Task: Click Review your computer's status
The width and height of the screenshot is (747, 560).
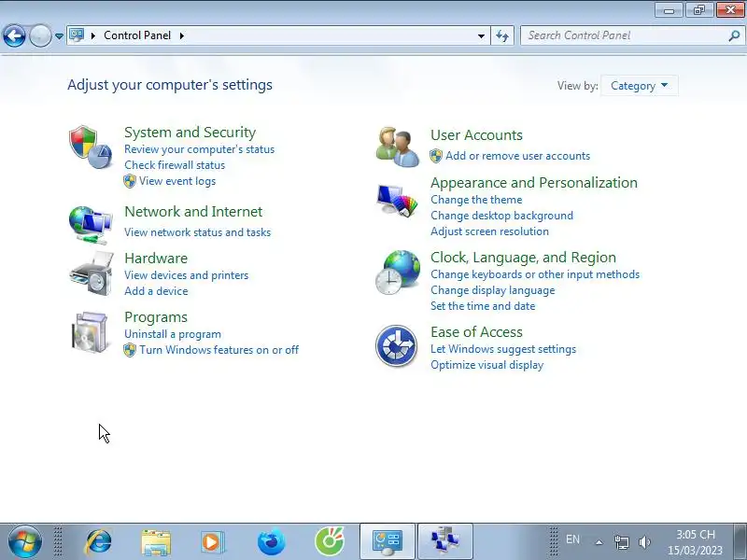Action: coord(199,149)
